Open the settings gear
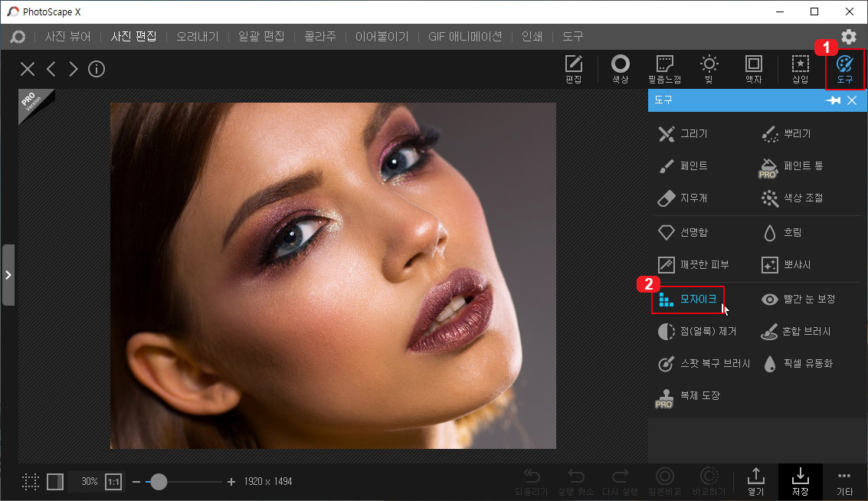The height and width of the screenshot is (501, 868). 849,37
